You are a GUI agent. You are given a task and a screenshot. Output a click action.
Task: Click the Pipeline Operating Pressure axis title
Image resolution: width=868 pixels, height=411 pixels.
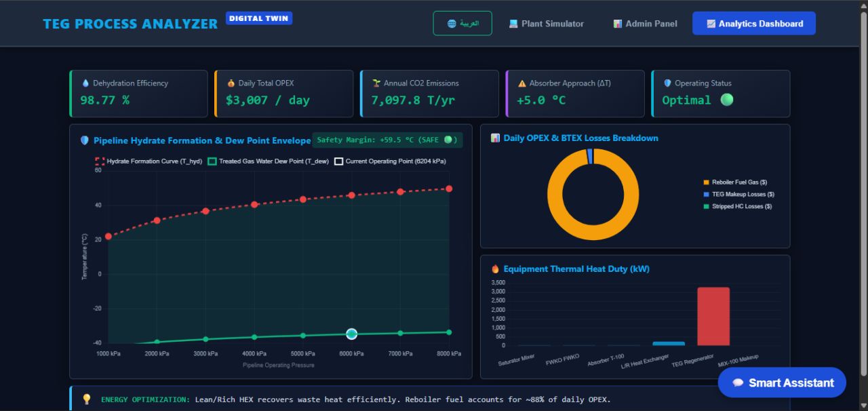click(279, 365)
